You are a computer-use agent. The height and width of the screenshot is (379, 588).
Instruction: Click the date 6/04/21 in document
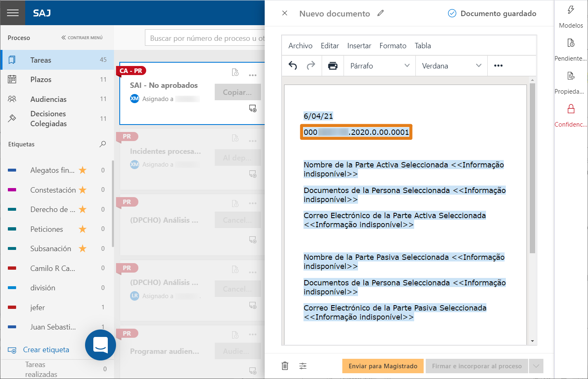pos(318,116)
